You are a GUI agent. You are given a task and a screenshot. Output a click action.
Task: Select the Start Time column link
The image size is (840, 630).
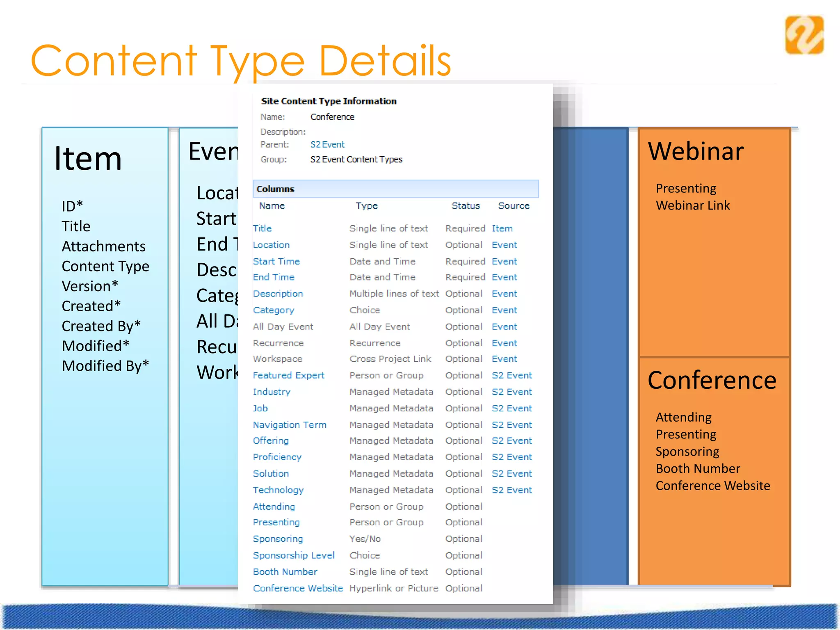[x=276, y=261]
